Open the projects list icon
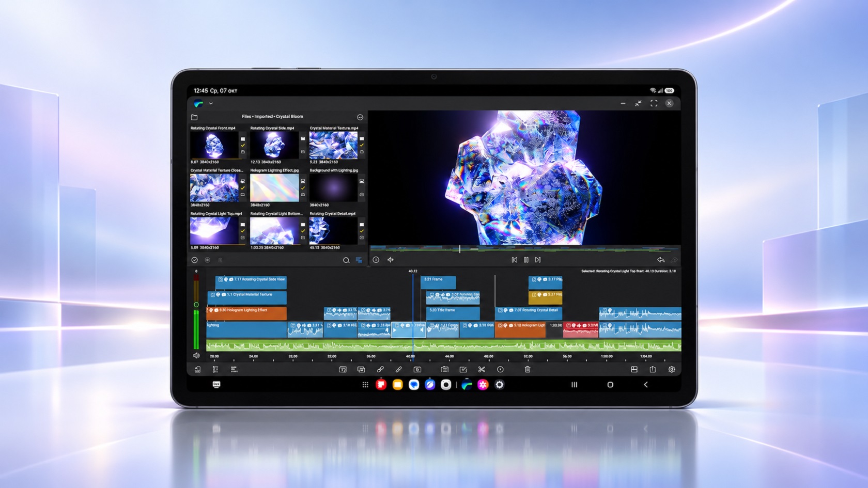This screenshot has width=868, height=488. click(x=197, y=369)
